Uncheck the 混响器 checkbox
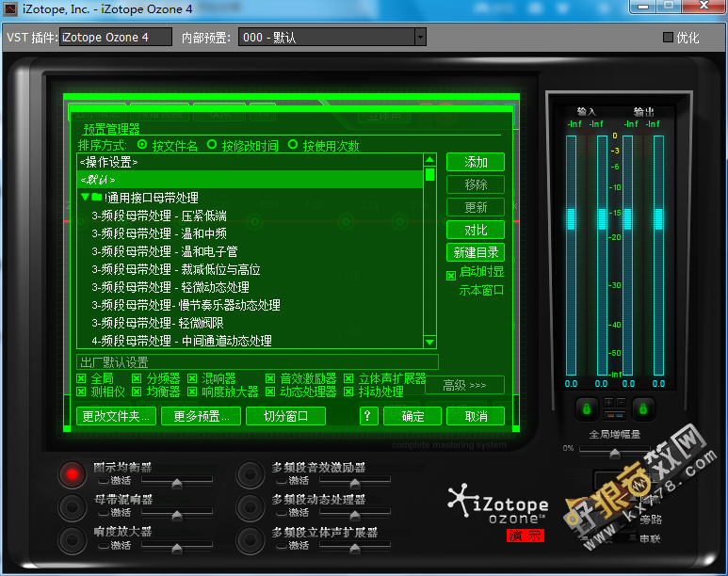Viewport: 728px width, 576px height. pyautogui.click(x=192, y=378)
